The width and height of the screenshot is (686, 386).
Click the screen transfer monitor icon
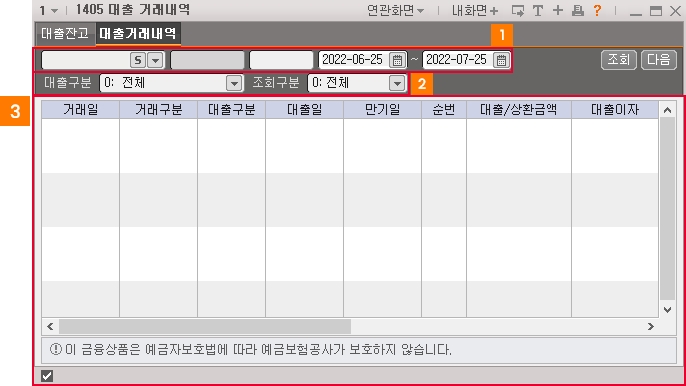click(518, 11)
